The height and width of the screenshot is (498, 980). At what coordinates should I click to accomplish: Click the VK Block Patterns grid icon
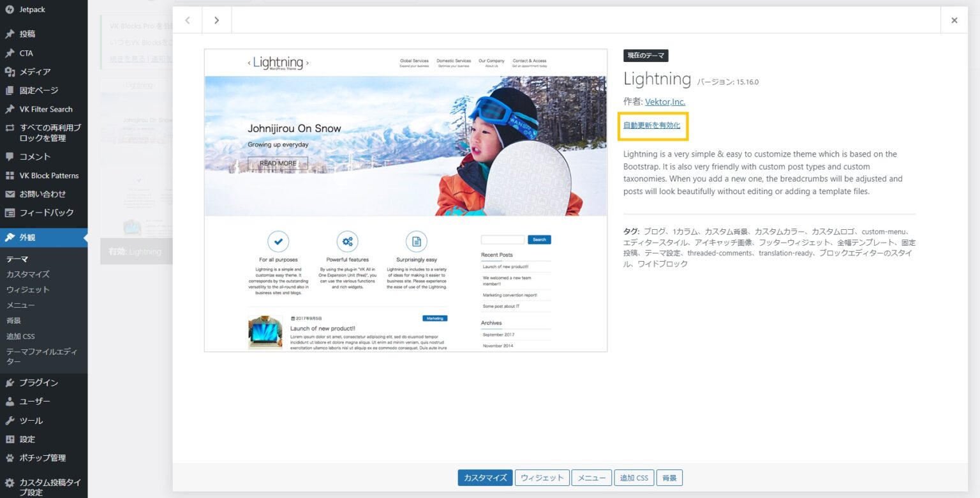point(11,176)
